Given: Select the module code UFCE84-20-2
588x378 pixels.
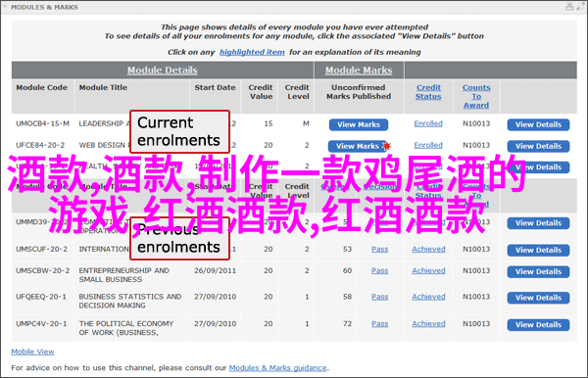Looking at the screenshot, I should click(40, 145).
